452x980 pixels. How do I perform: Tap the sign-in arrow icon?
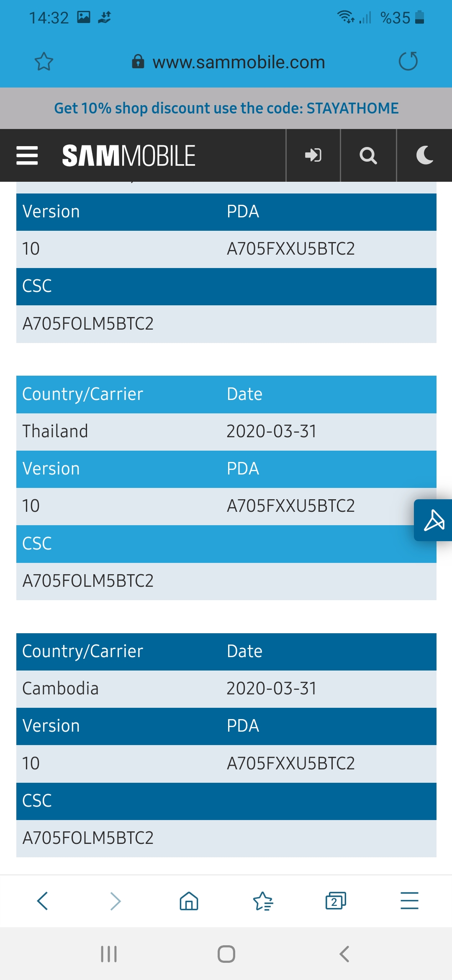313,155
